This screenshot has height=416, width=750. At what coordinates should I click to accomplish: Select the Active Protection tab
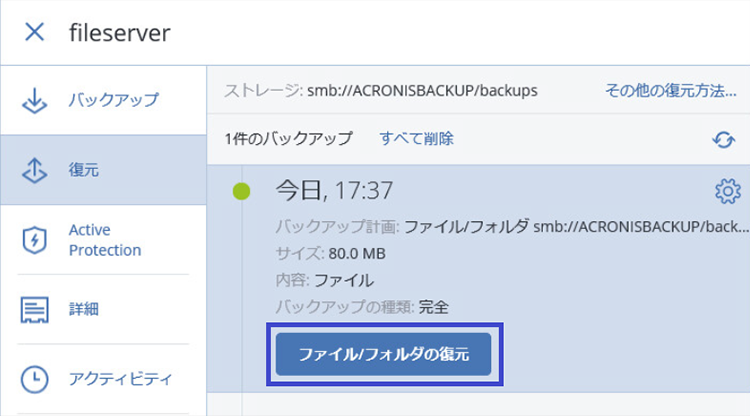pos(104,240)
